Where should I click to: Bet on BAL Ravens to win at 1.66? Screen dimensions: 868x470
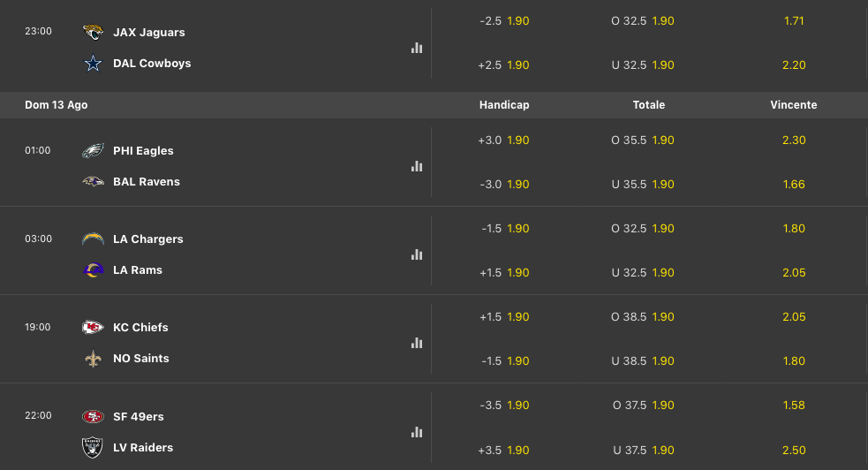pos(794,184)
